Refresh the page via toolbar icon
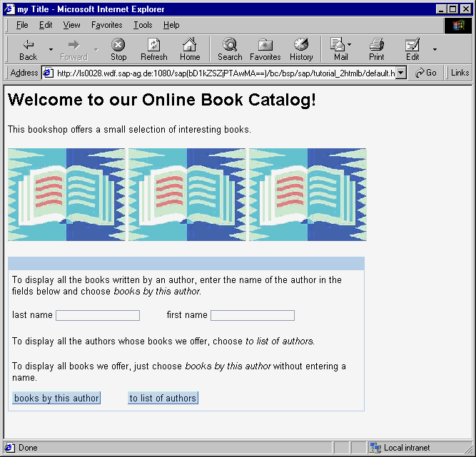The image size is (476, 457). (x=153, y=45)
